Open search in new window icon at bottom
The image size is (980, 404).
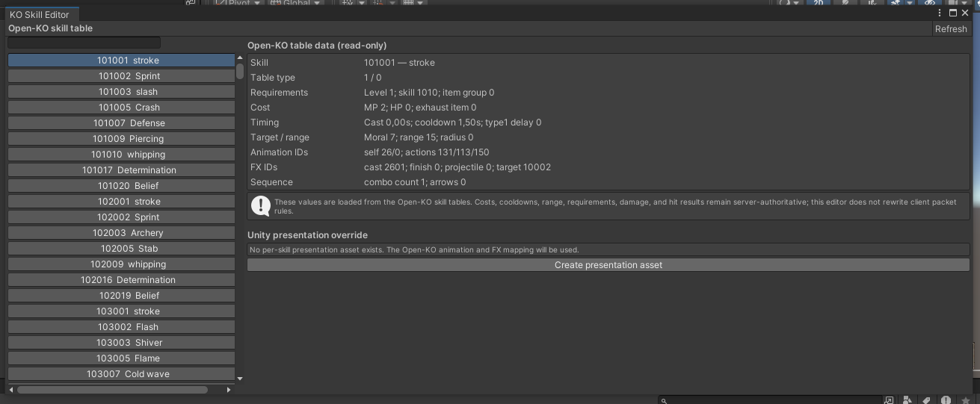tap(890, 400)
